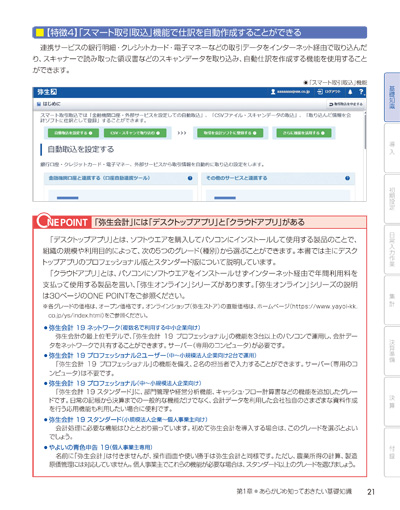Image resolution: width=400 pixels, height=510 pixels.
Task: Open help with the question mark icon
Action: click(361, 92)
